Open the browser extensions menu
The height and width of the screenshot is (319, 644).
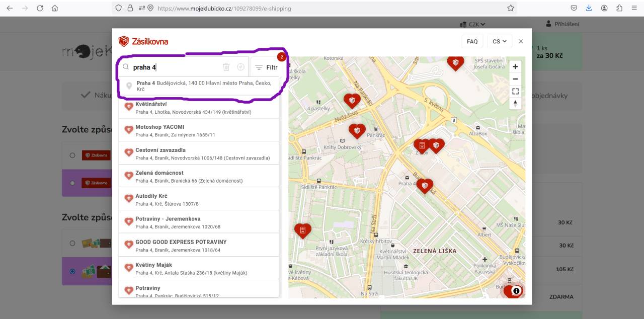click(619, 8)
